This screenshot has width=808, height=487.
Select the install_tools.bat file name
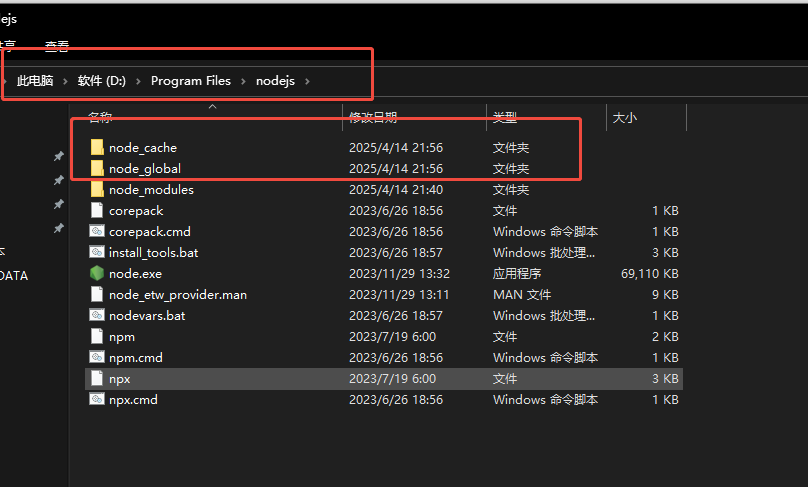tap(154, 253)
